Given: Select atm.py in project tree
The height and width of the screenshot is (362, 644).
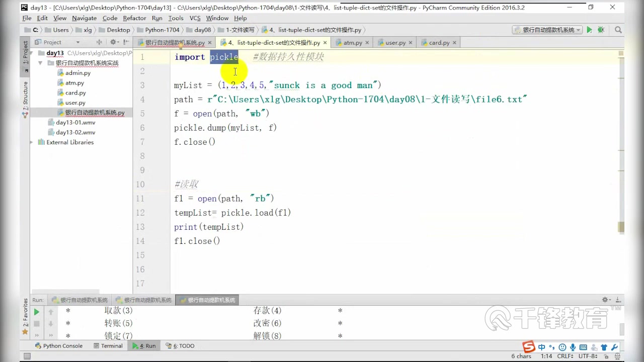Looking at the screenshot, I should click(74, 83).
